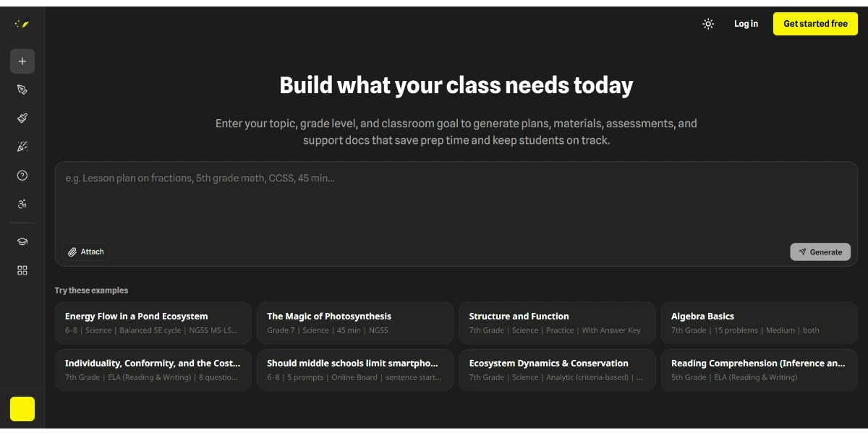Choose the Energy Flow in a Pond Ecosystem example
The width and height of the screenshot is (868, 435).
153,322
